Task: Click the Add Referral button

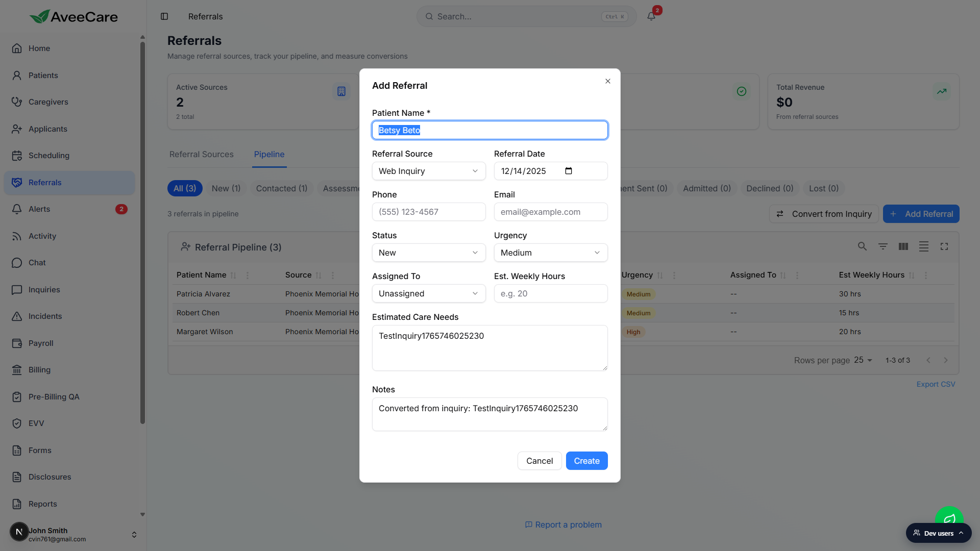Action: pos(921,214)
